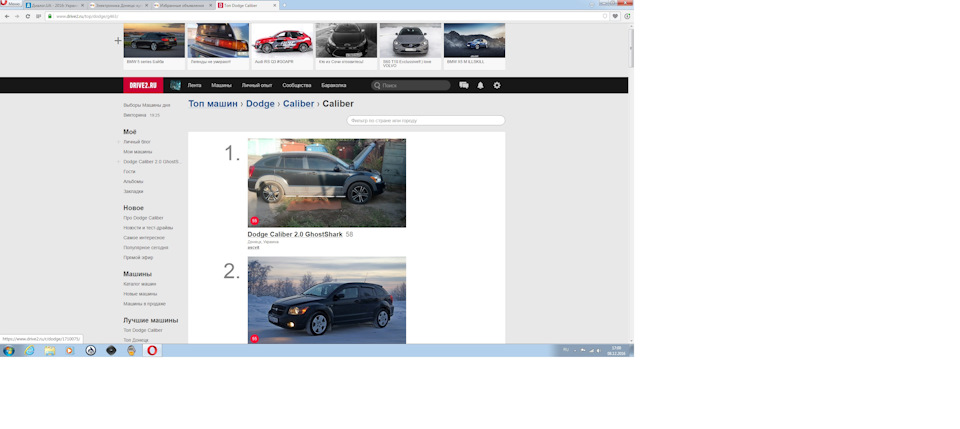This screenshot has width=960, height=429.
Task: Open 'Новые машины' sidebar link
Action: (140, 294)
